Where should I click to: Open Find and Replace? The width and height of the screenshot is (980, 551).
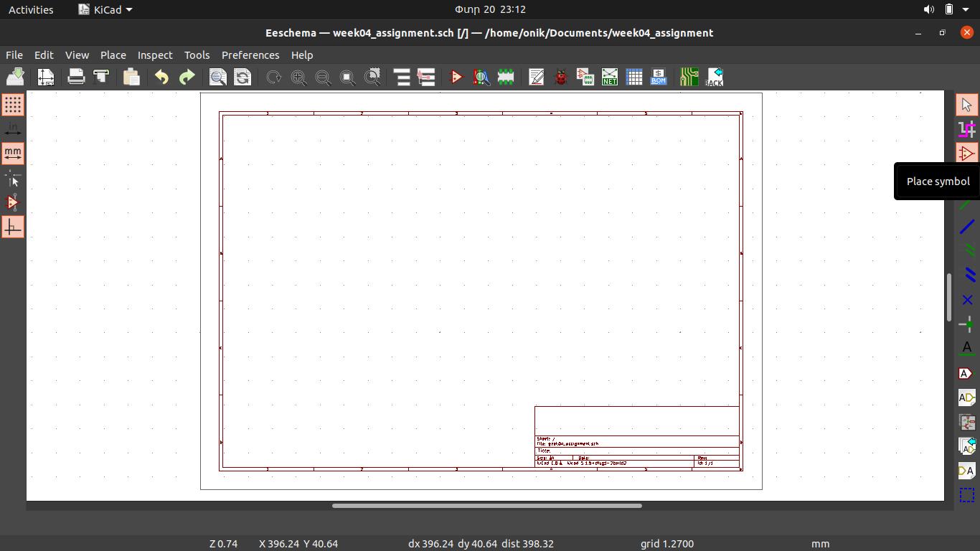pos(242,77)
